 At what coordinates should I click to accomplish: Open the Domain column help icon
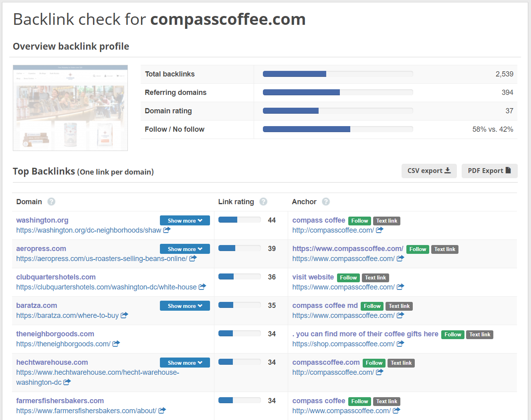51,201
